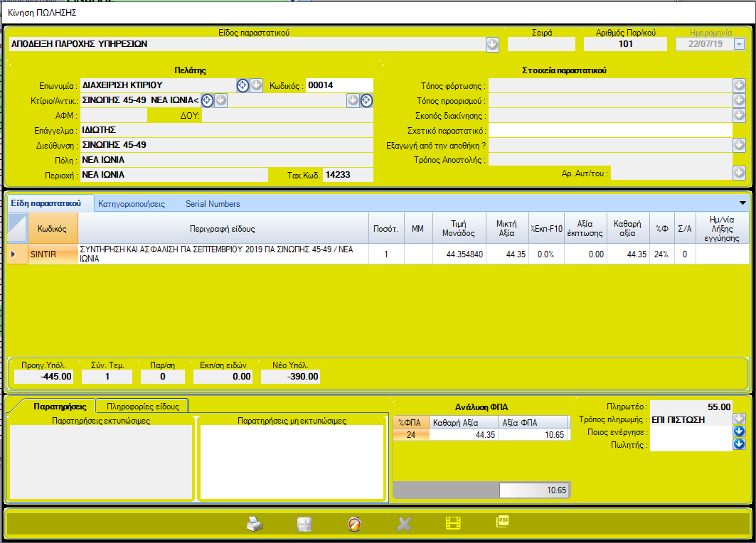This screenshot has height=543, width=756.
Task: Open the Ημερομηνία date picker dropdown
Action: coord(739,44)
